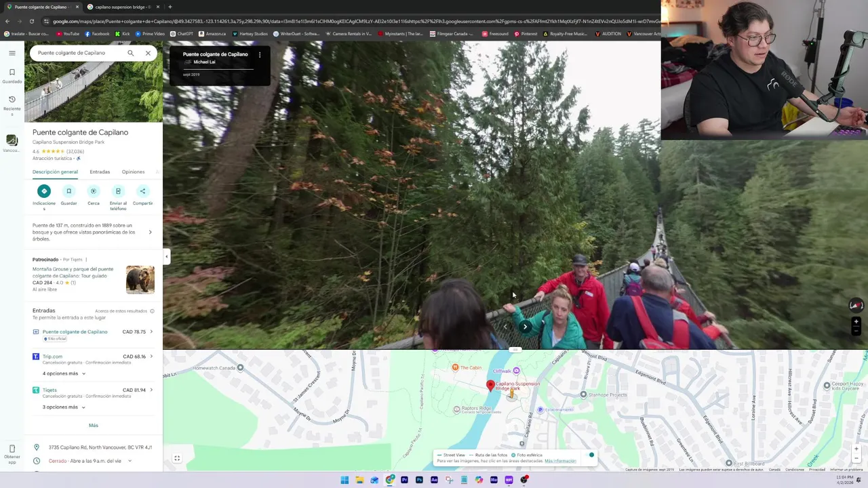The image size is (868, 488).
Task: Click the Indicaciones directions icon
Action: tap(44, 191)
